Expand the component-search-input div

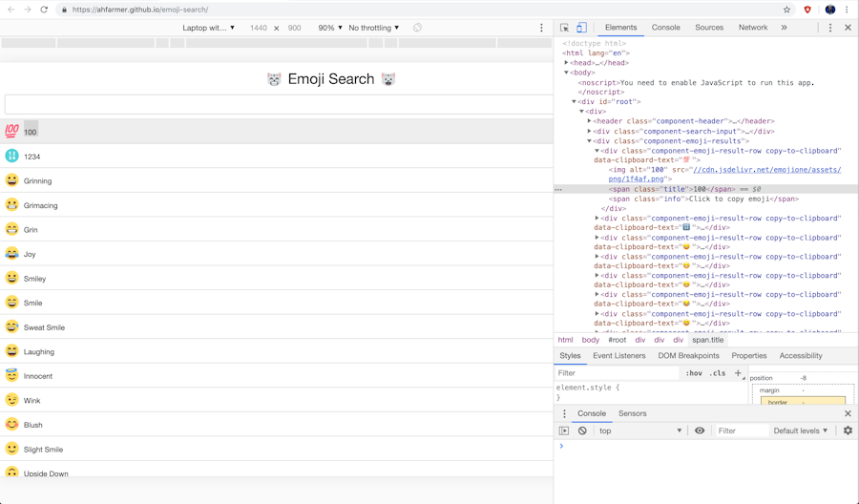(x=590, y=131)
